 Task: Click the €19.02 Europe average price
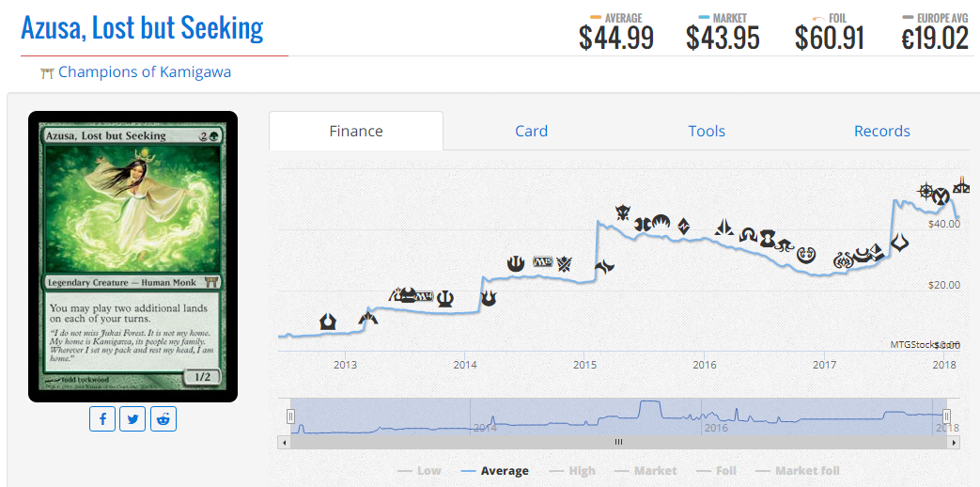(x=934, y=39)
